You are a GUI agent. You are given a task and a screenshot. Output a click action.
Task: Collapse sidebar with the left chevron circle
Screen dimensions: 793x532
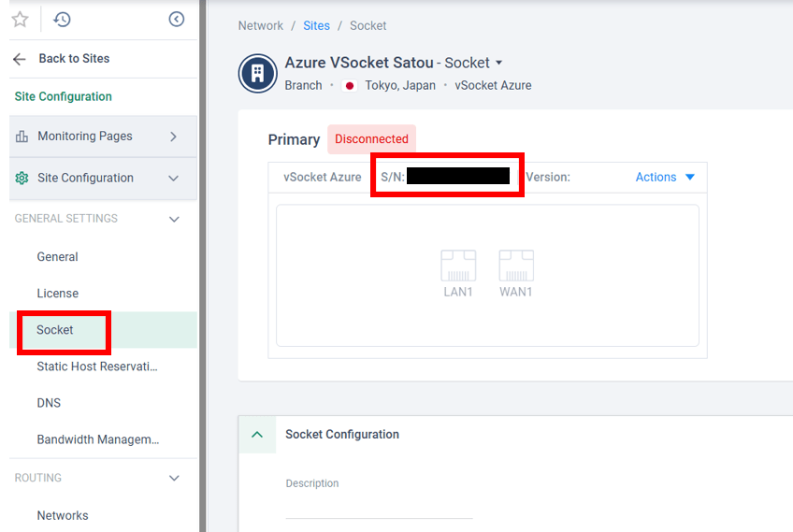coord(176,19)
